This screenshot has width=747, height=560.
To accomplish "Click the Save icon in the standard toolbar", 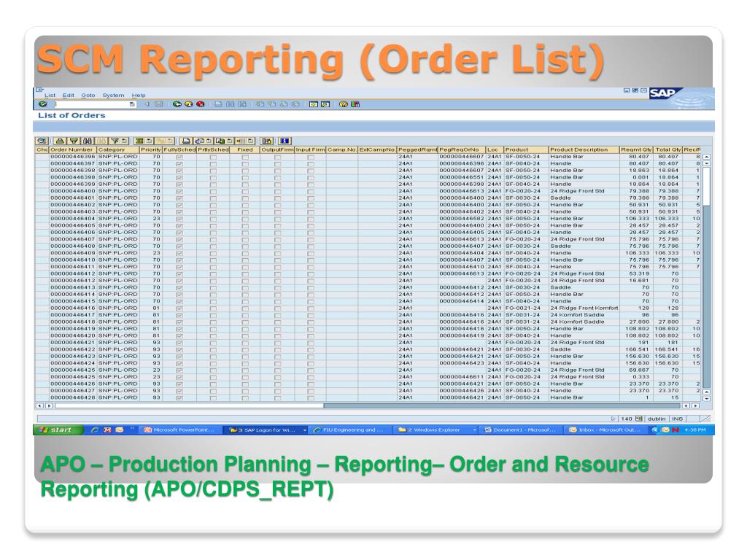I will pyautogui.click(x=158, y=104).
